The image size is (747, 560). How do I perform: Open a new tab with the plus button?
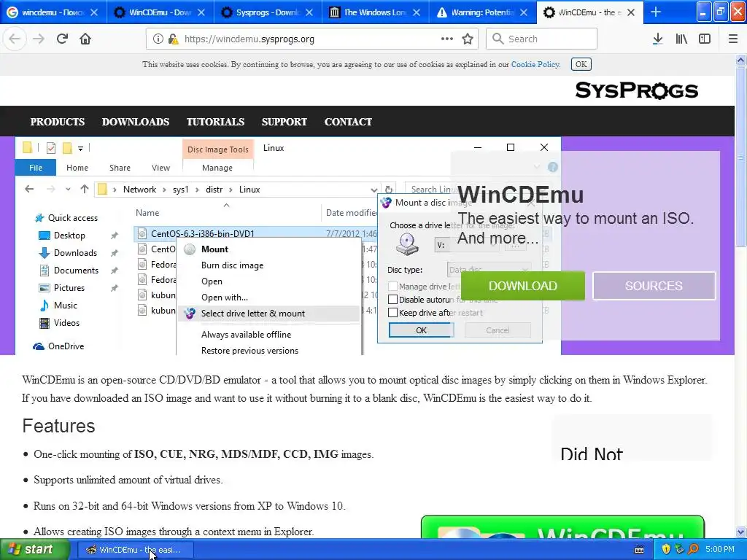click(656, 12)
